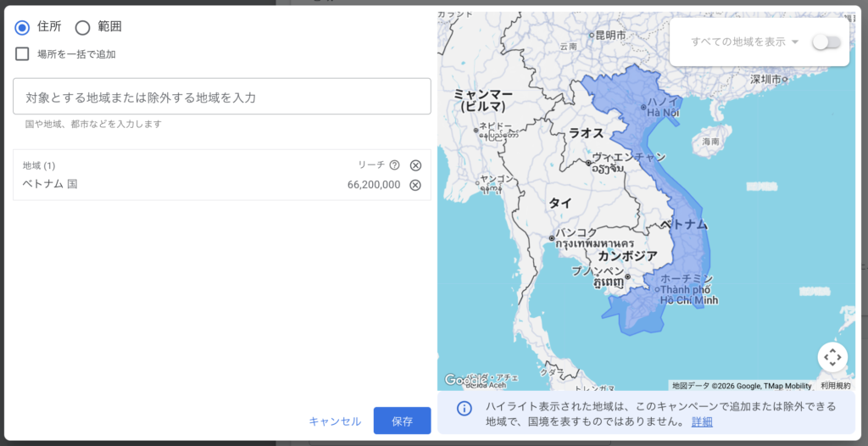
Task: Click the Google logo on the map
Action: pyautogui.click(x=465, y=380)
